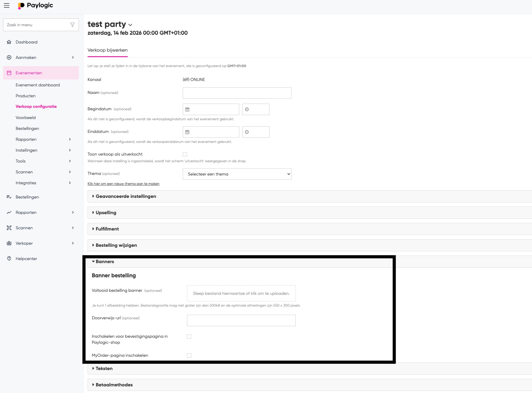Click the link to create a new theme
The height and width of the screenshot is (393, 532).
point(123,184)
